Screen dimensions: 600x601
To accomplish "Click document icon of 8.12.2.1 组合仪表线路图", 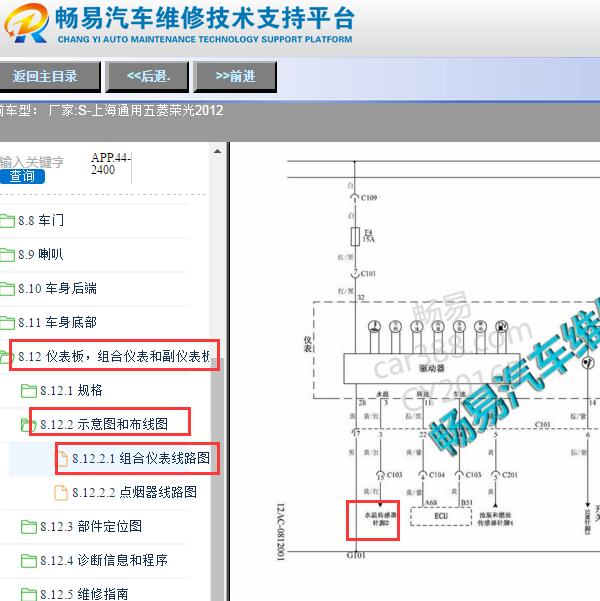I will coord(61,459).
